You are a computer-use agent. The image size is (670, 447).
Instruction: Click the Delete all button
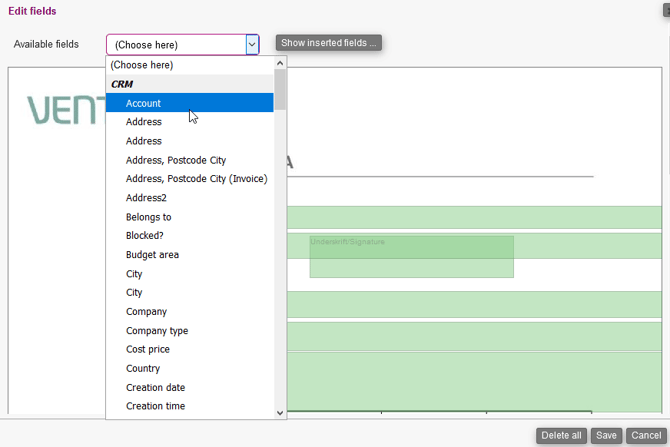pyautogui.click(x=561, y=435)
